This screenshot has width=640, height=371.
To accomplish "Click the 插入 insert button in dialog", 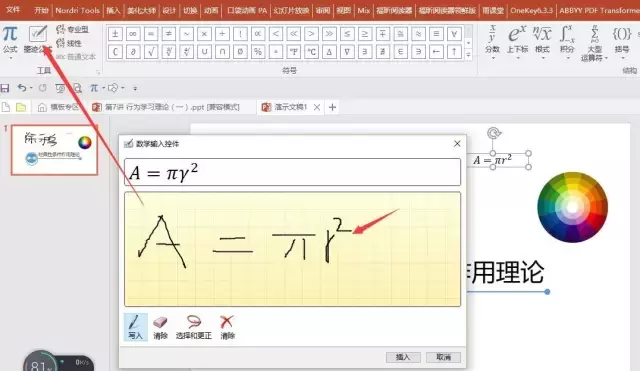I will tap(403, 357).
